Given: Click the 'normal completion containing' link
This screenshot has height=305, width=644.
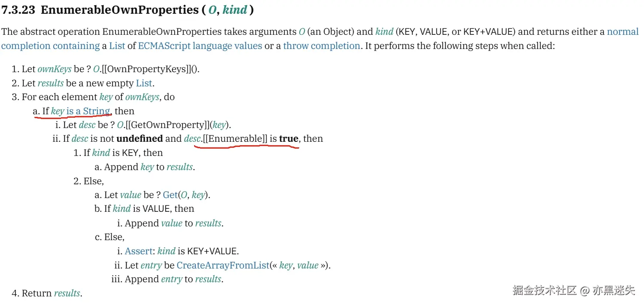Looking at the screenshot, I should point(50,46).
